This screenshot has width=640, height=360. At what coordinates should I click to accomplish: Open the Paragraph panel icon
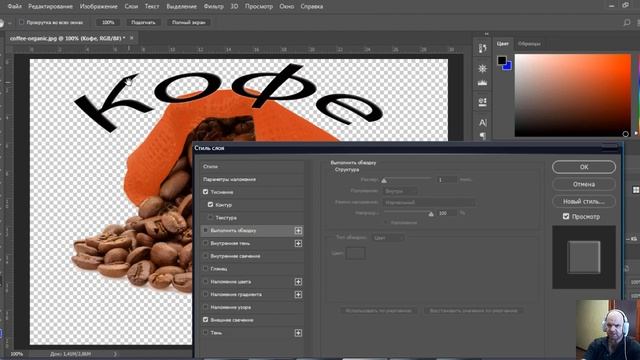tap(482, 136)
